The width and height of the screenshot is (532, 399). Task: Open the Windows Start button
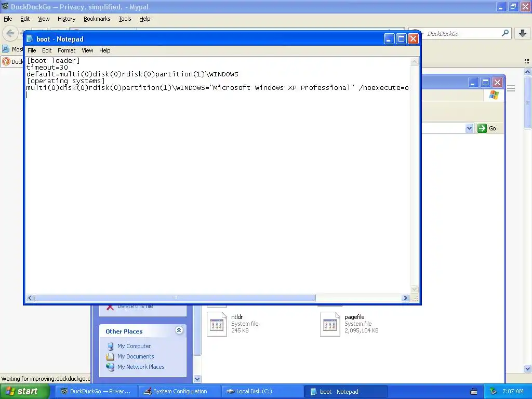click(x=25, y=392)
